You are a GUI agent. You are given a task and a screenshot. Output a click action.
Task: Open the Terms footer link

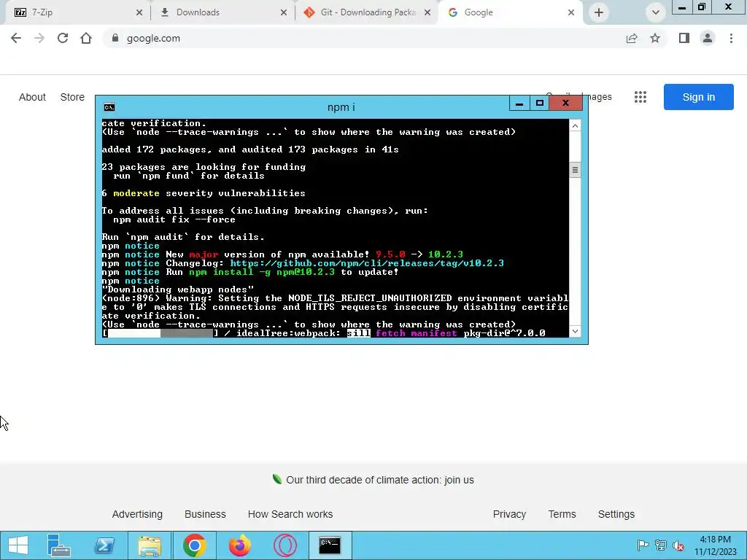(562, 514)
